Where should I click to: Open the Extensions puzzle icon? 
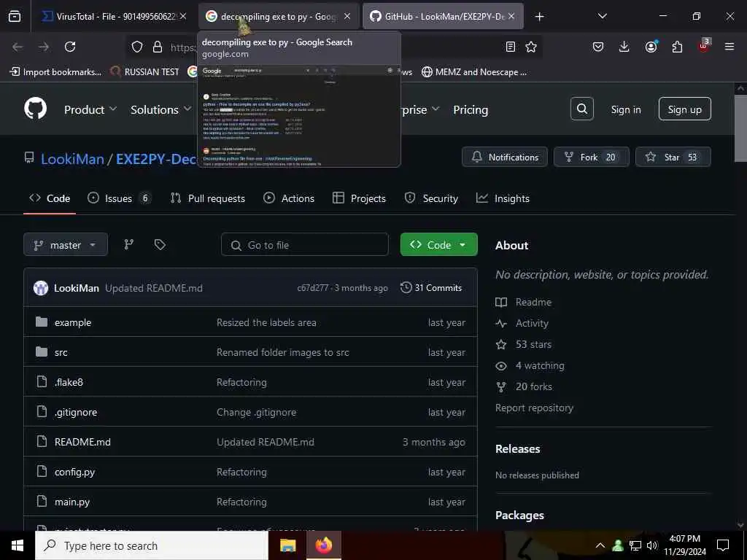(677, 47)
